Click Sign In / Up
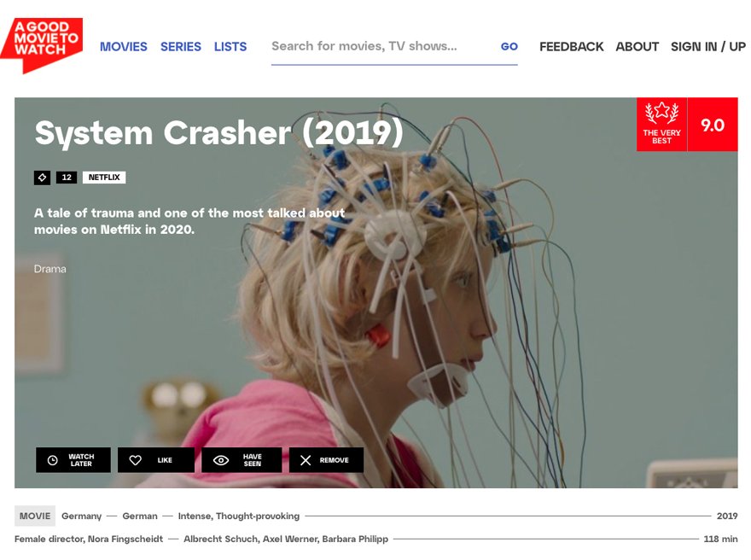The image size is (751, 560). click(x=707, y=46)
